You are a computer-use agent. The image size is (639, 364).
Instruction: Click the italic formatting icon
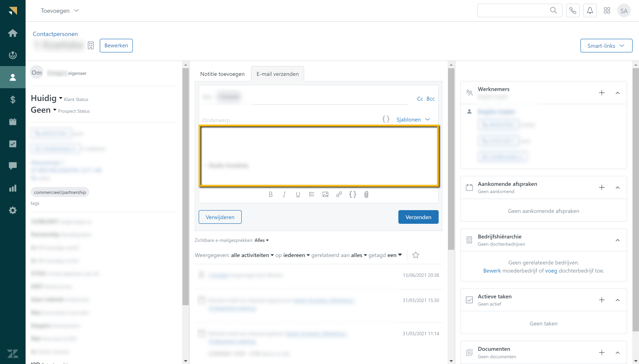tap(284, 194)
